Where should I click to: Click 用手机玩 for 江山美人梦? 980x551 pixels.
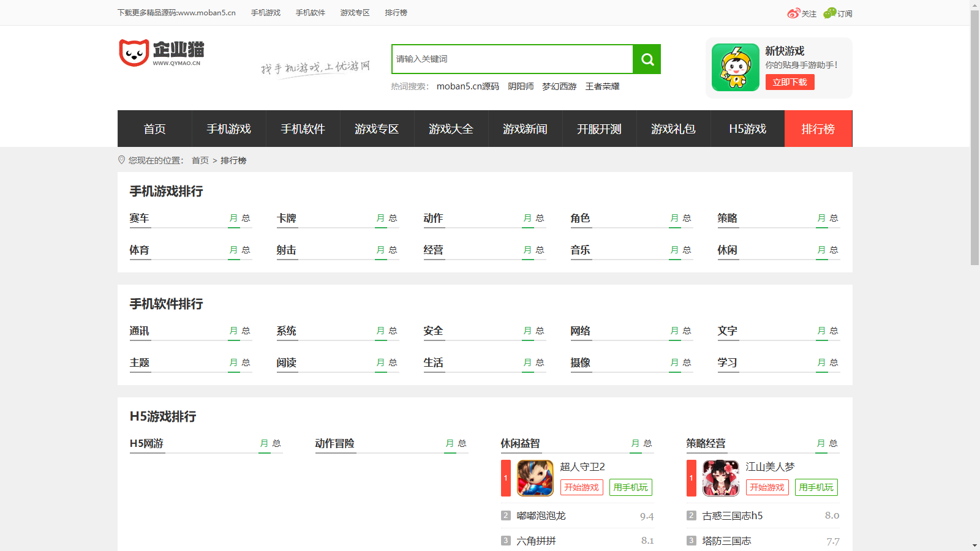[x=816, y=487]
